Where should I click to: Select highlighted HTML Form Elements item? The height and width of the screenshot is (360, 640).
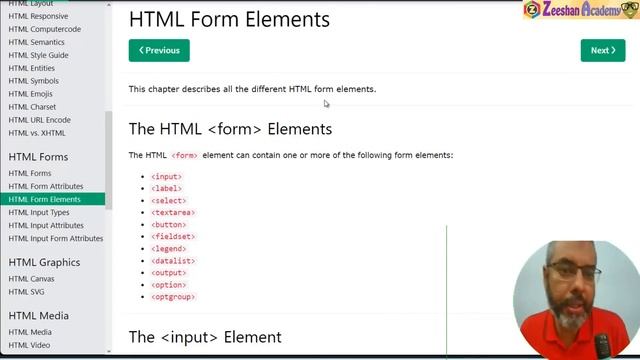(x=53, y=199)
